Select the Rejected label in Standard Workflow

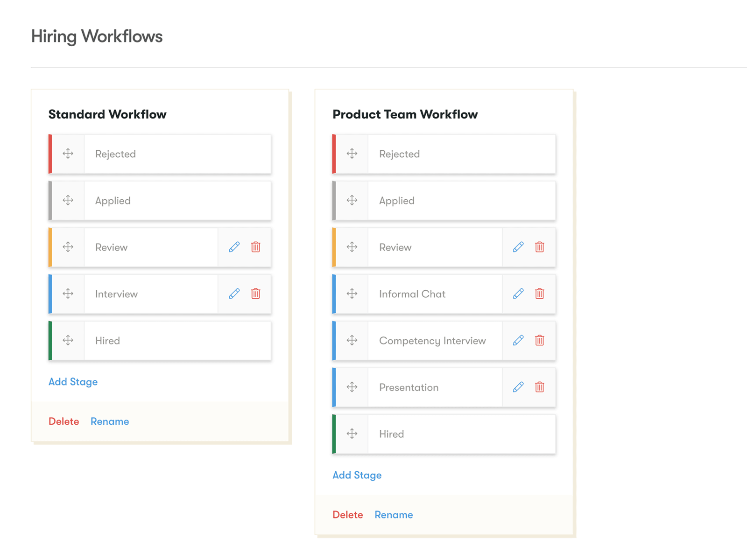point(115,154)
